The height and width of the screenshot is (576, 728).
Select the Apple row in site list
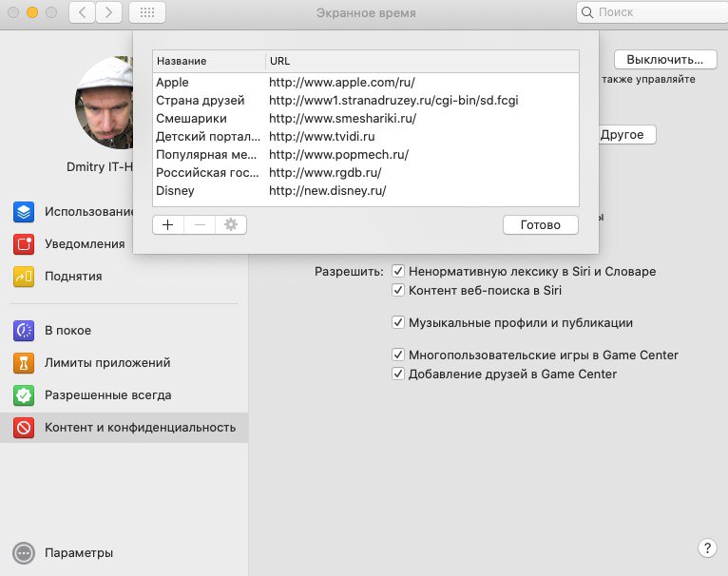(366, 83)
